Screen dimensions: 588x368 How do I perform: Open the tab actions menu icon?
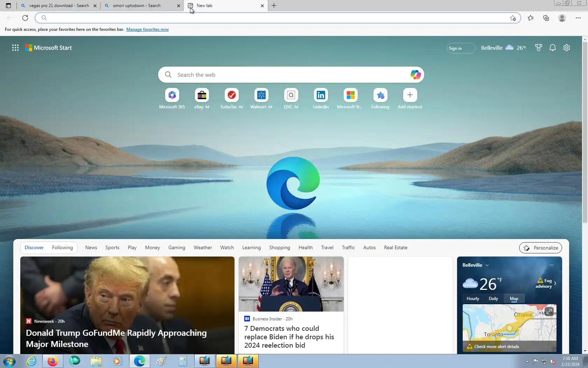(8, 6)
